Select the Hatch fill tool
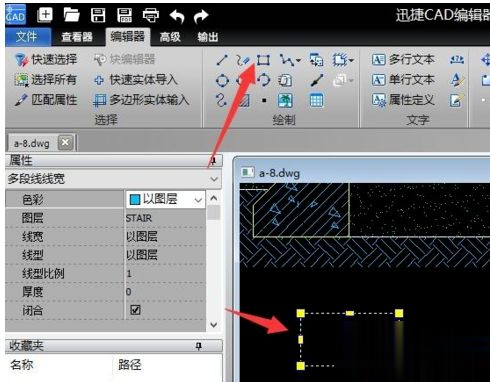Screen dimensions: 490x382 [243, 100]
